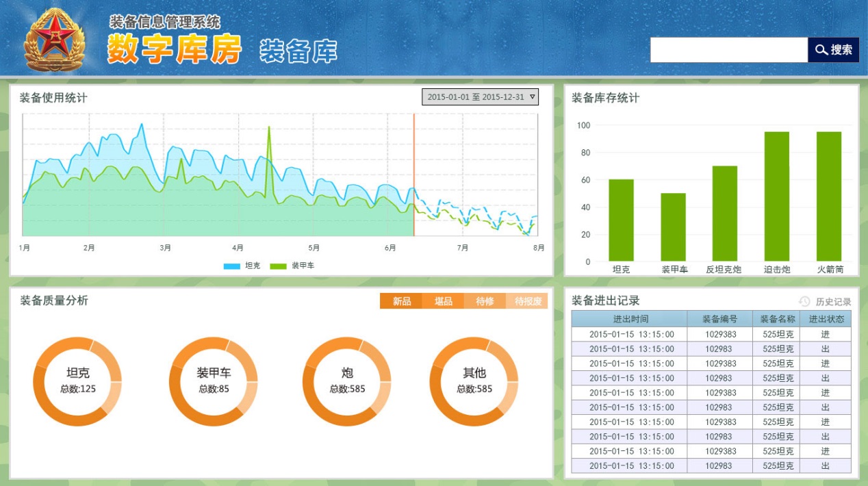The width and height of the screenshot is (868, 486).
Task: Click the 装备进出记录 panel title
Action: 605,300
